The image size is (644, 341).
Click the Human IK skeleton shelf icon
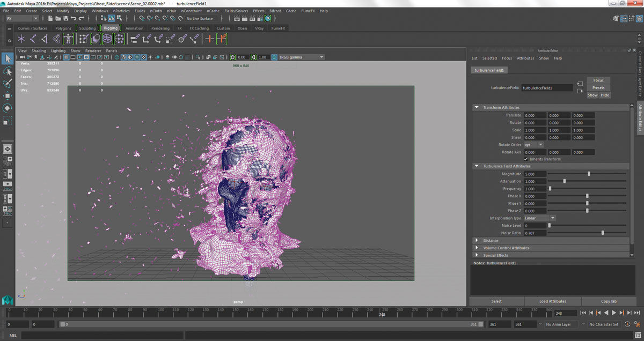point(68,39)
